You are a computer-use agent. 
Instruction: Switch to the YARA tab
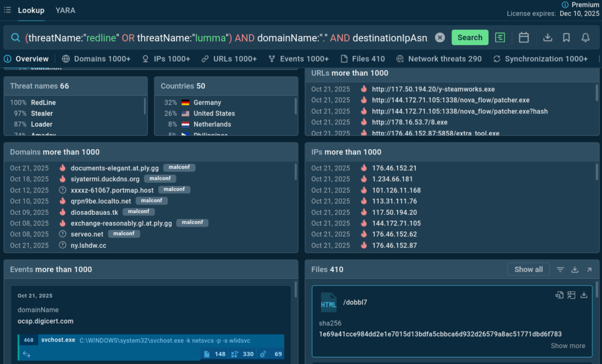click(65, 11)
